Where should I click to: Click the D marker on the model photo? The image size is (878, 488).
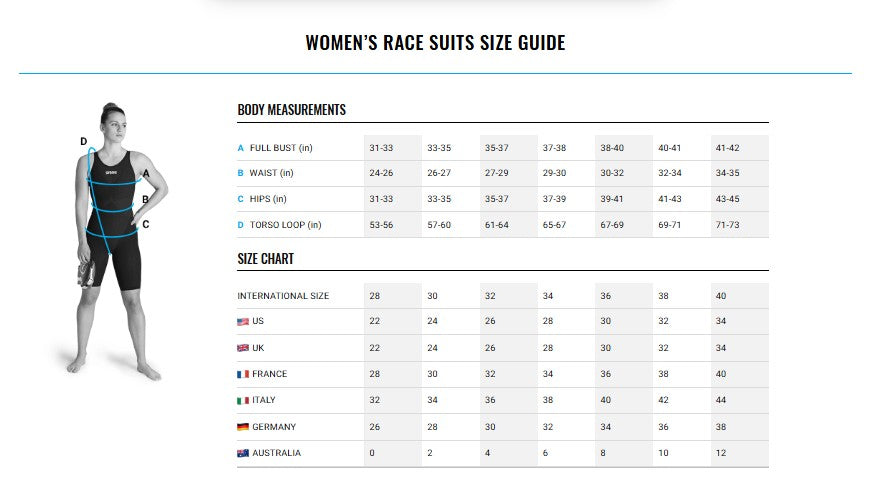pos(84,141)
